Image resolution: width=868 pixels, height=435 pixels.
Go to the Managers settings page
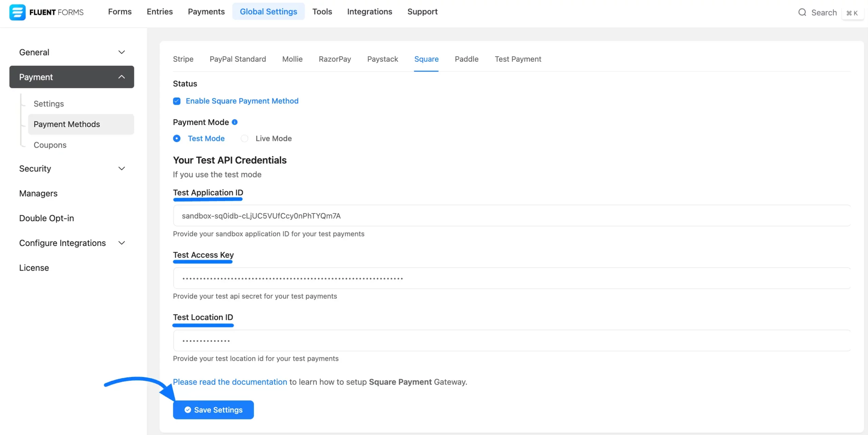pyautogui.click(x=38, y=193)
